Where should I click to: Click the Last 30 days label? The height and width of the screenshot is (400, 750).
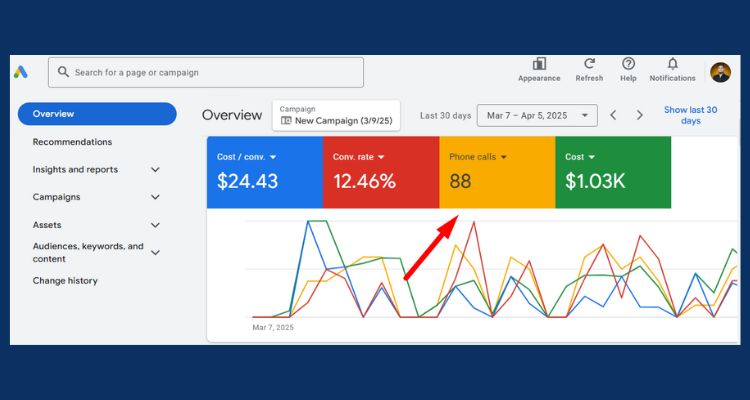click(x=445, y=116)
